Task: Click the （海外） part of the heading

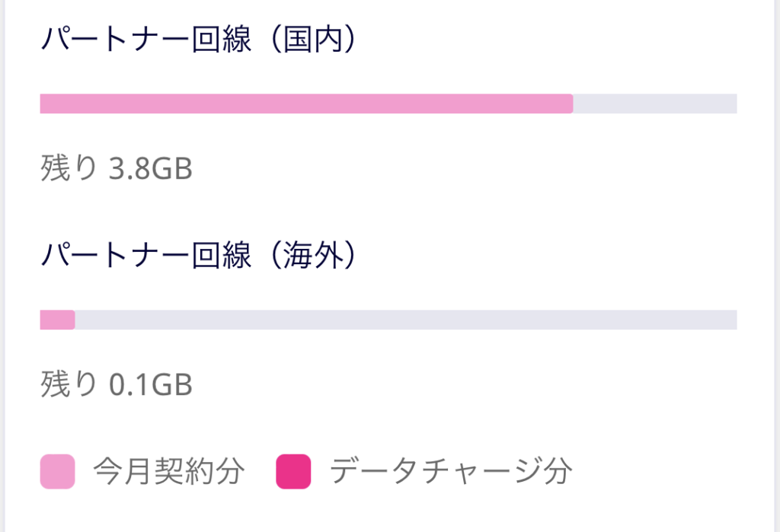Action: (313, 255)
